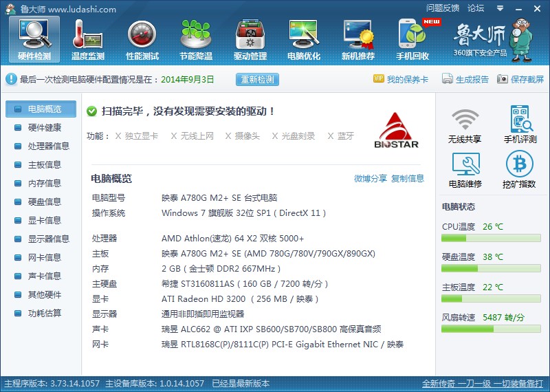Image resolution: width=550 pixels, height=392 pixels.
Task: Click the 手机评测 phone benchmark icon
Action: coord(520,125)
